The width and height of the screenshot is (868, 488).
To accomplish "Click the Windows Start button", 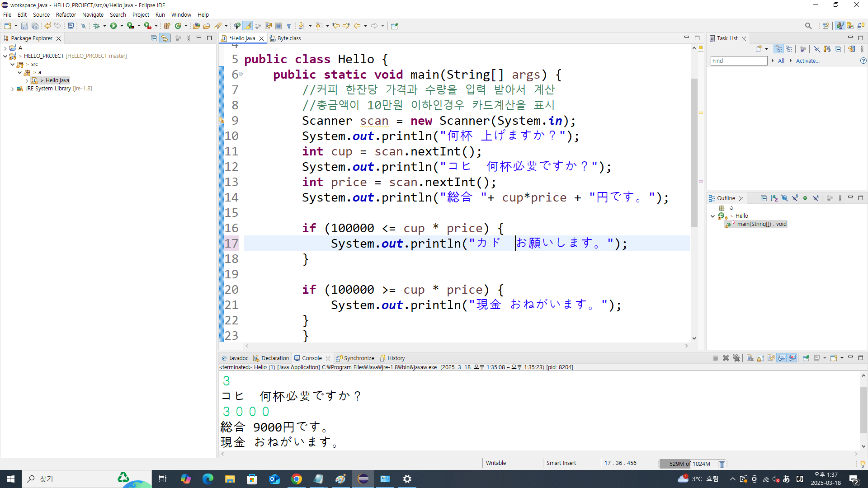I will point(11,479).
